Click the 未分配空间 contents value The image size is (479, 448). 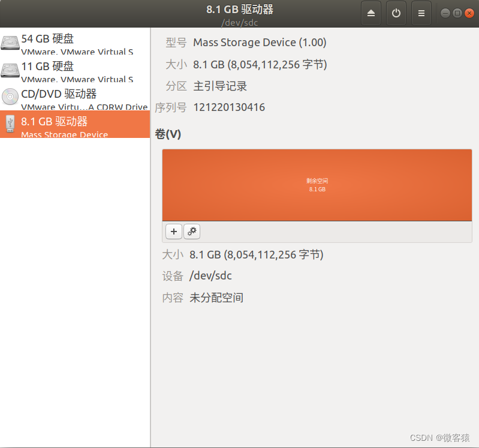pyautogui.click(x=216, y=297)
